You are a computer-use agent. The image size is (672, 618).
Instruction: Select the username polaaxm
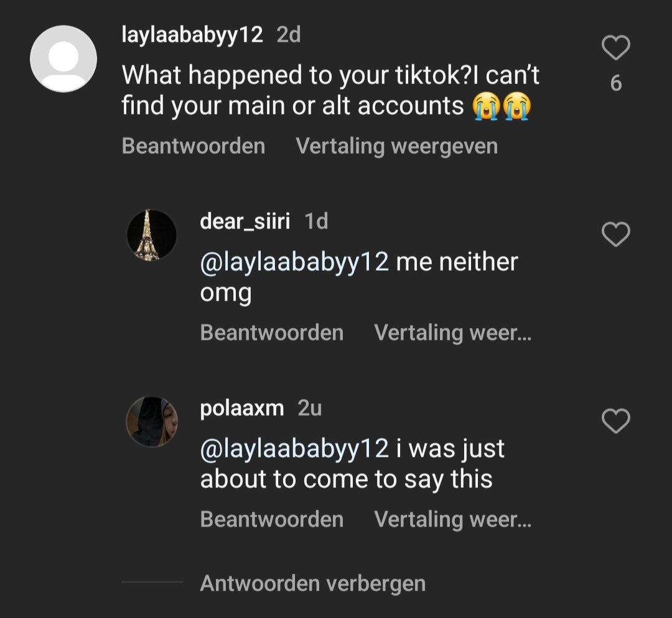point(242,408)
